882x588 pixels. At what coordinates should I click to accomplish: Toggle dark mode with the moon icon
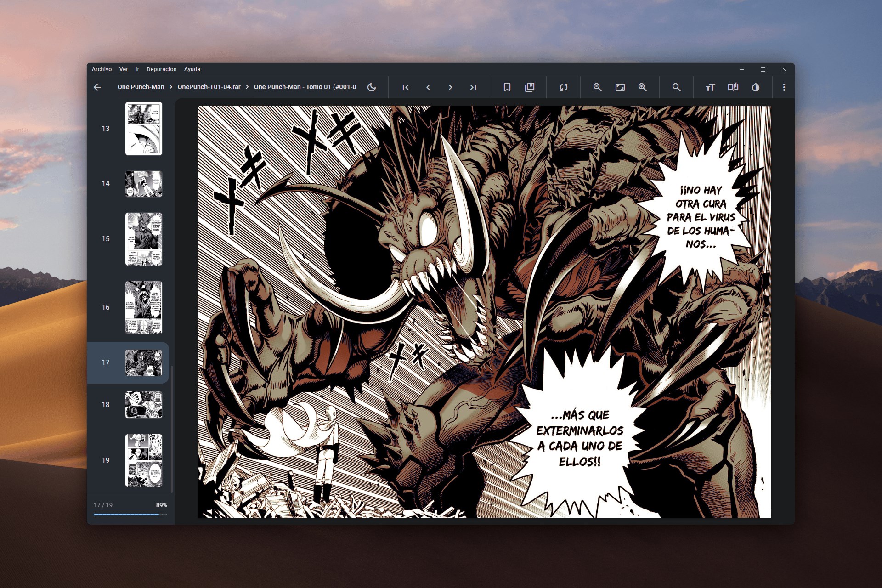[371, 87]
